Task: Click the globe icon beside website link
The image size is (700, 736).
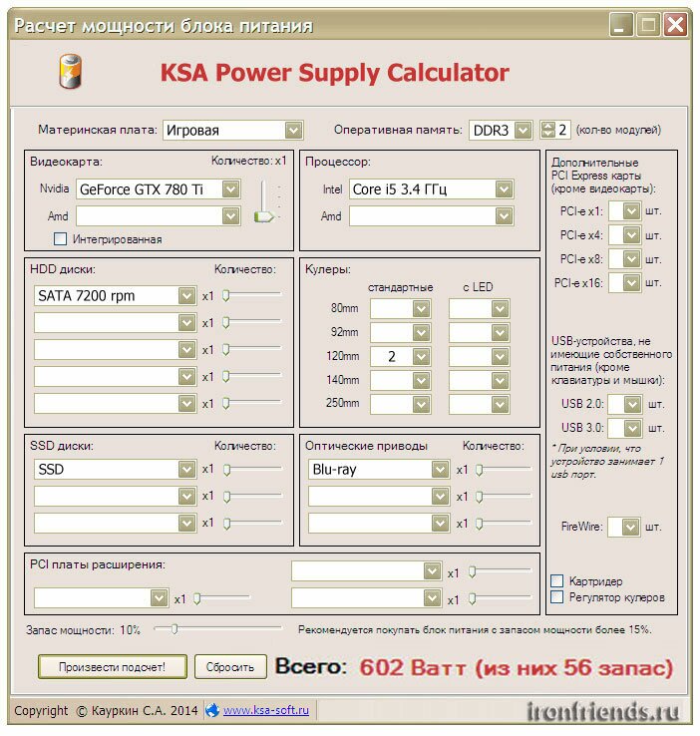Action: click(x=212, y=710)
